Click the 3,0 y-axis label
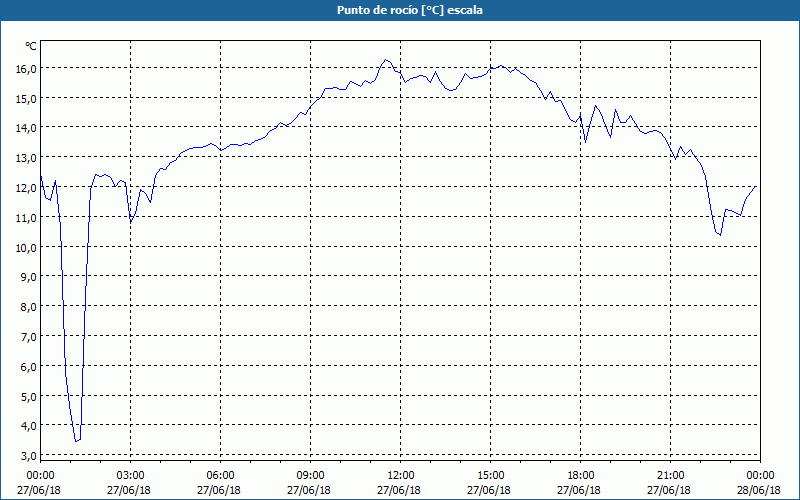Image resolution: width=800 pixels, height=500 pixels. point(29,456)
